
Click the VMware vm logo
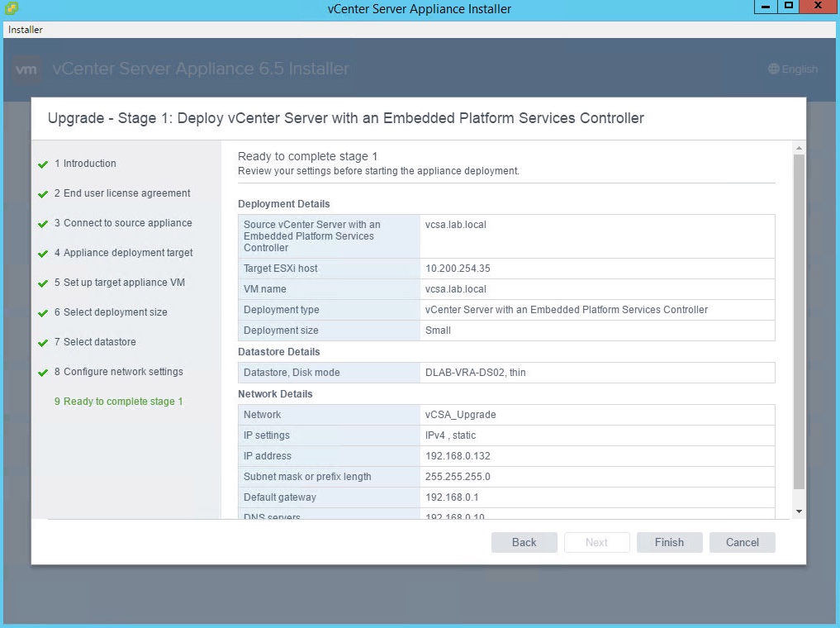(x=26, y=69)
